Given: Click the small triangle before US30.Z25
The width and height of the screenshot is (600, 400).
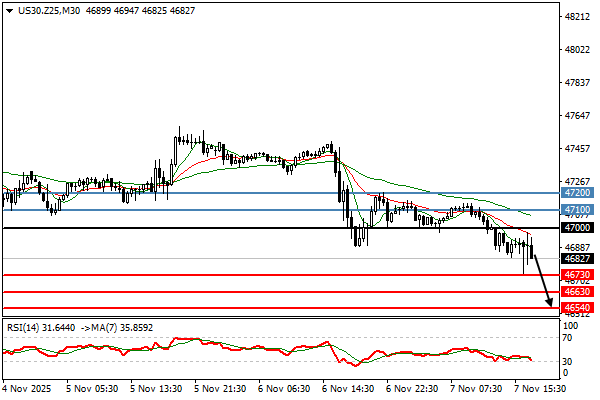Looking at the screenshot, I should (x=9, y=11).
